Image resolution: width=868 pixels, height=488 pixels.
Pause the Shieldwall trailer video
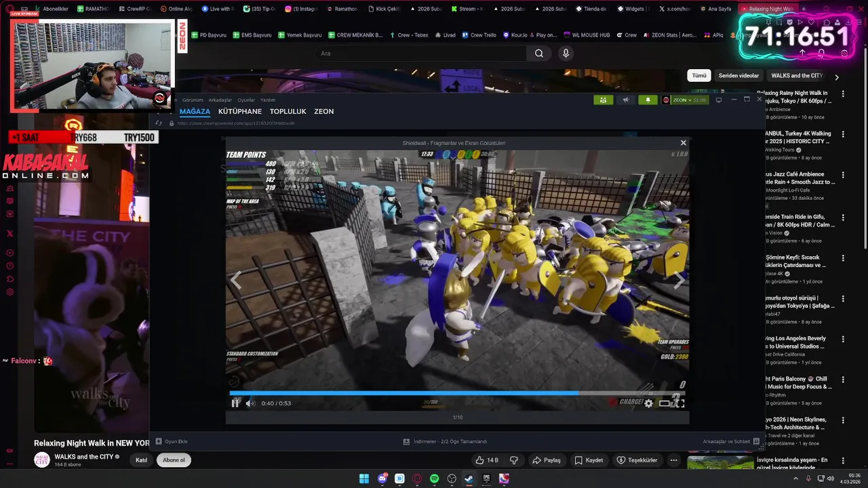(x=235, y=403)
